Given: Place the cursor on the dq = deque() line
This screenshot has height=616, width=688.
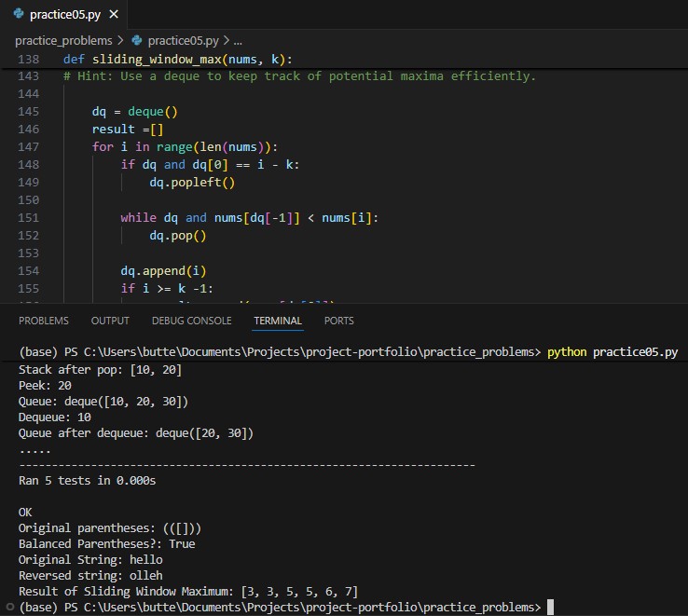Looking at the screenshot, I should click(134, 112).
